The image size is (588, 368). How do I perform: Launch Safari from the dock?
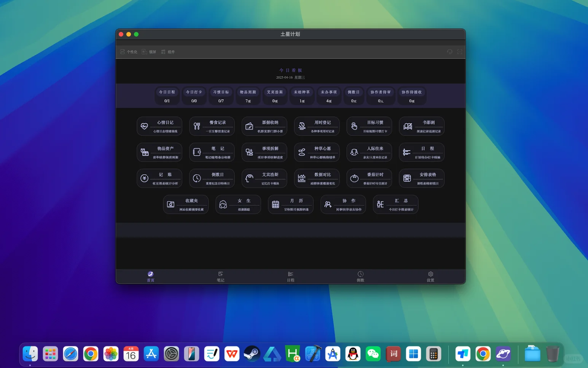[x=70, y=354]
